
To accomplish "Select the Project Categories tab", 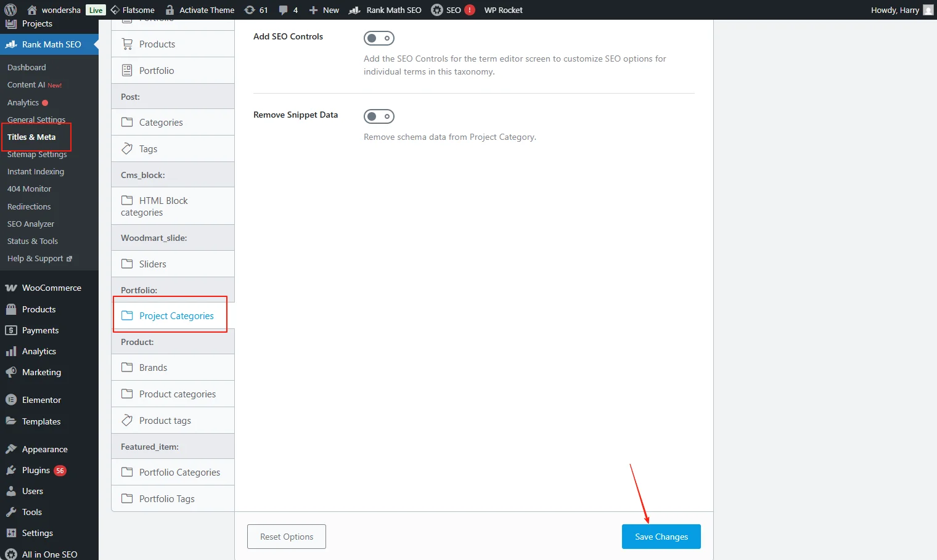I will 173,315.
